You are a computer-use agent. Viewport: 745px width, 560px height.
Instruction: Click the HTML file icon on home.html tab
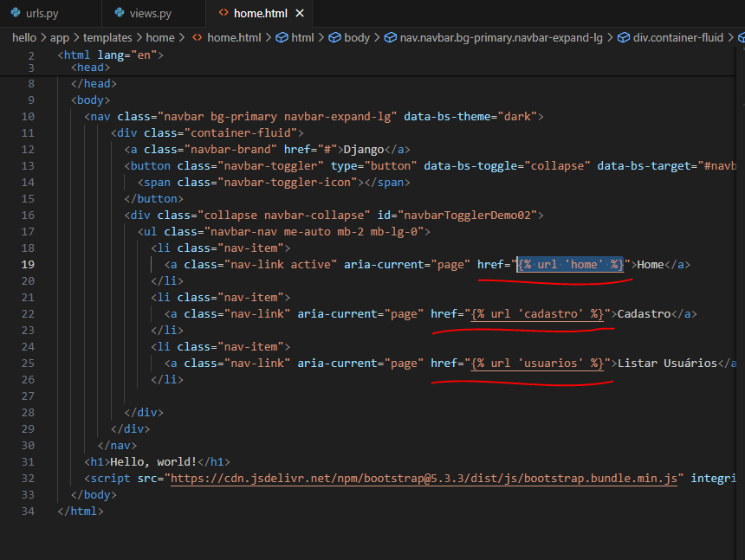pyautogui.click(x=223, y=13)
